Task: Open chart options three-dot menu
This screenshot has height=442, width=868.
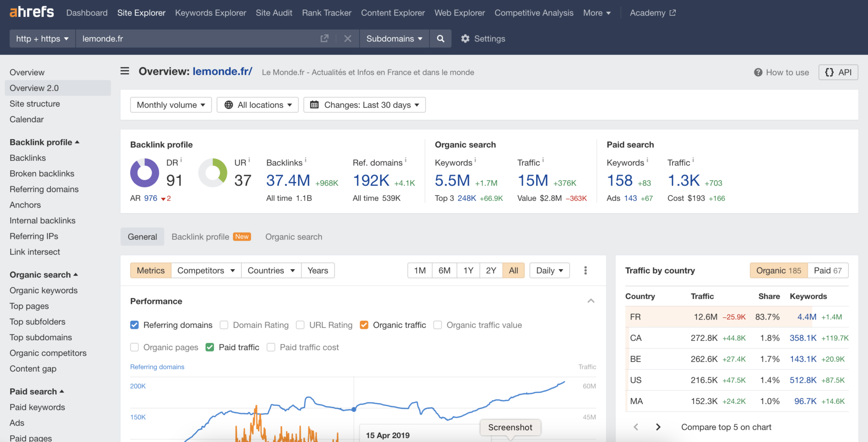Action: pos(585,270)
